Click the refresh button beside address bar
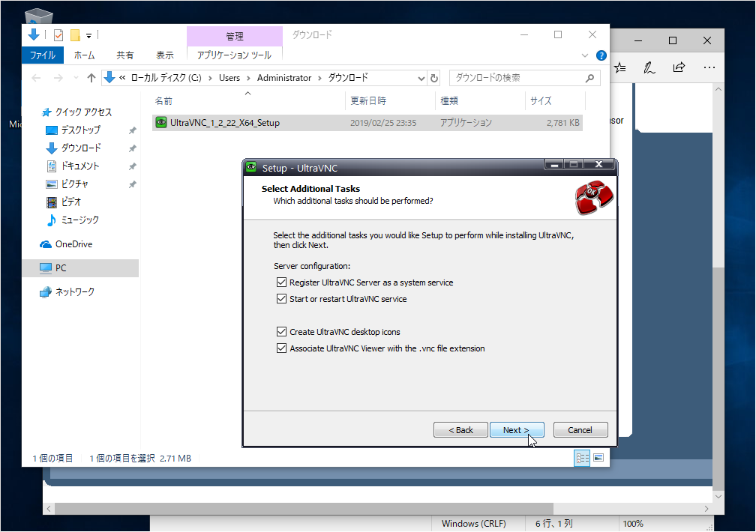This screenshot has width=756, height=532. tap(433, 78)
